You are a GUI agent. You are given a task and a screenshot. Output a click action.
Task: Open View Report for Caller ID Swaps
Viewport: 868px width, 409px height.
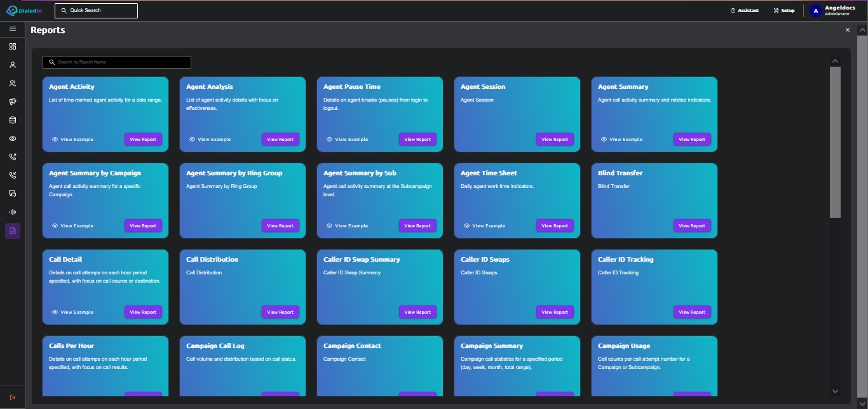(555, 312)
